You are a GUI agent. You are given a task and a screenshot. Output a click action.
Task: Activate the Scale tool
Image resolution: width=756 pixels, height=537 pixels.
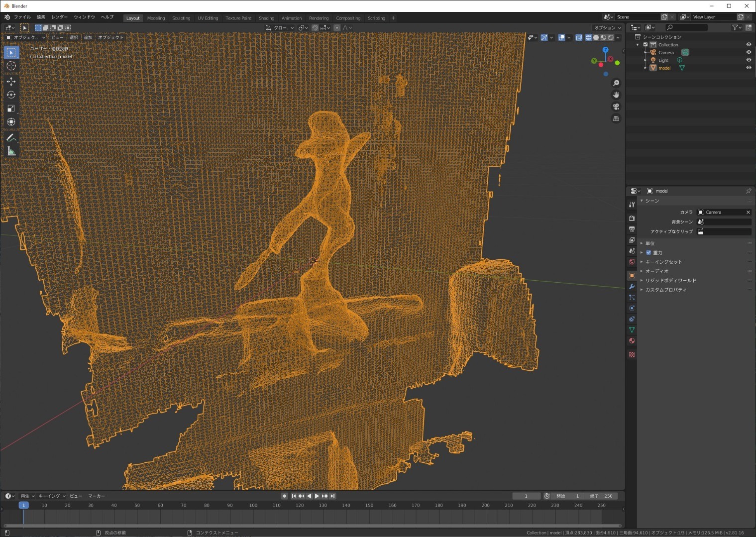[x=11, y=108]
